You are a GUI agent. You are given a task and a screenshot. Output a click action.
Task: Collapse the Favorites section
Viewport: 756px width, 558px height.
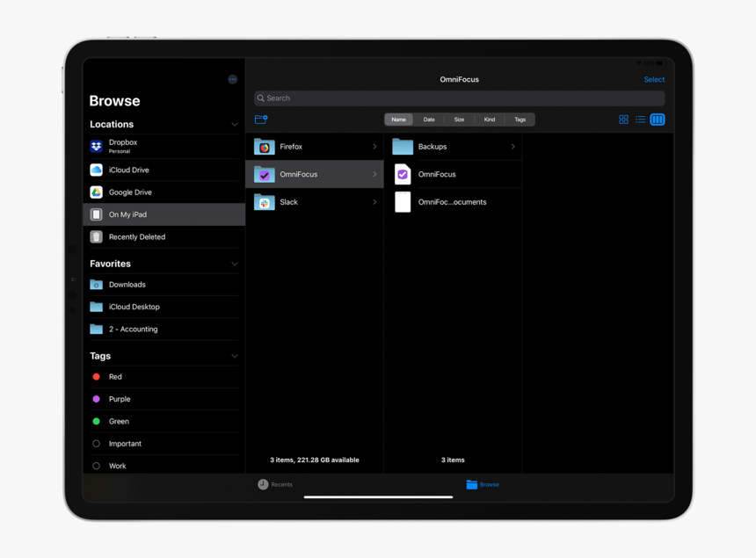tap(235, 264)
